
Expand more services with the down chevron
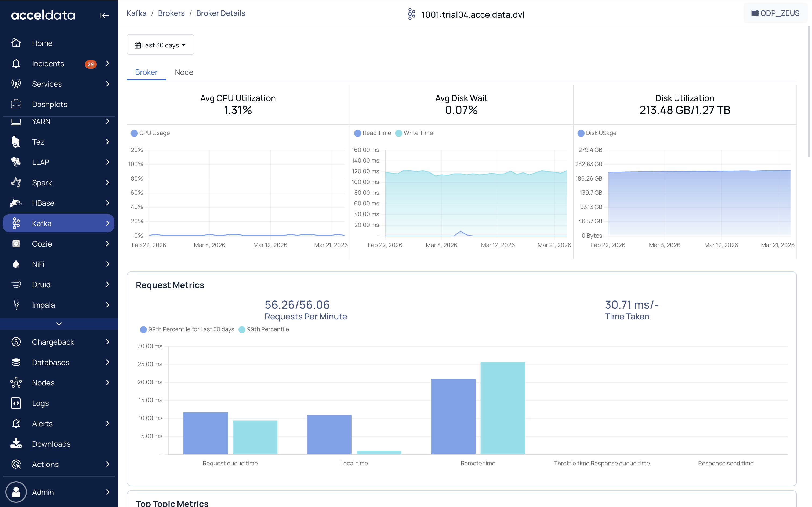click(59, 324)
